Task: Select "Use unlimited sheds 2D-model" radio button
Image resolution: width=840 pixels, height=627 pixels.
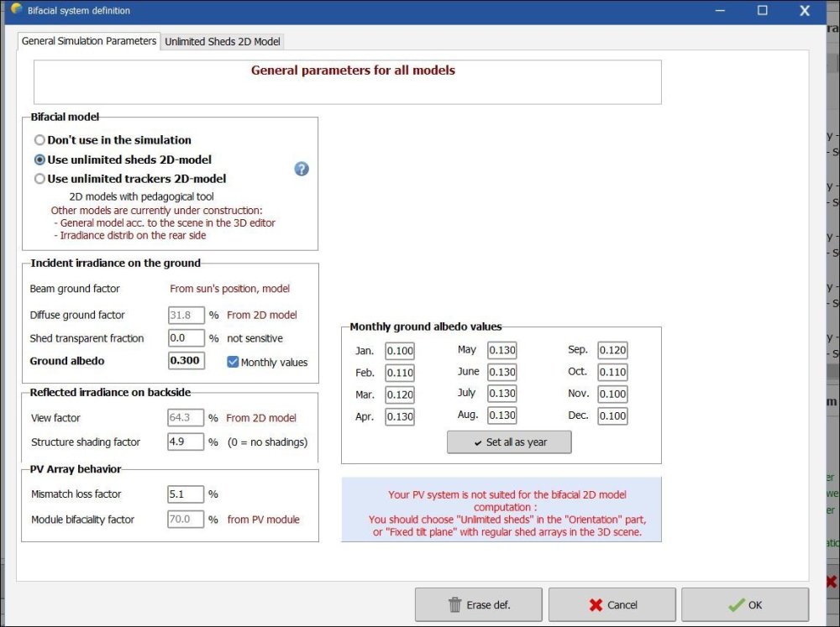Action: 39,159
